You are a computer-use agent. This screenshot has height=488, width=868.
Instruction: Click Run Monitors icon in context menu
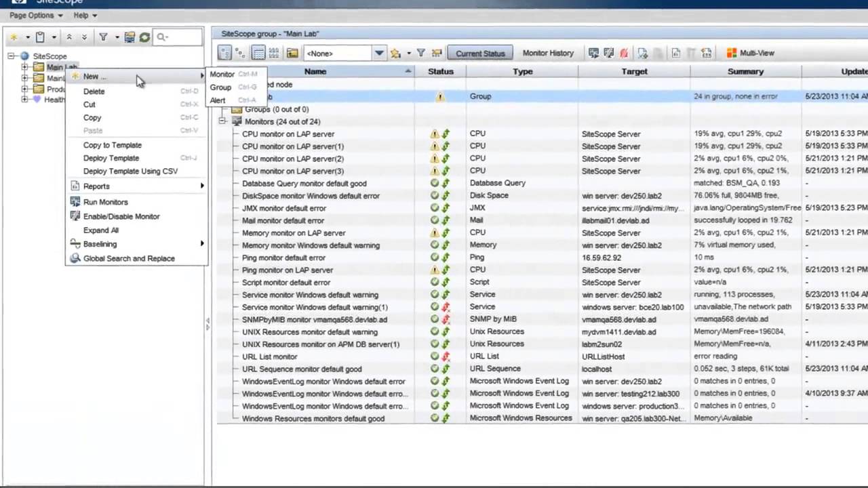pos(75,202)
